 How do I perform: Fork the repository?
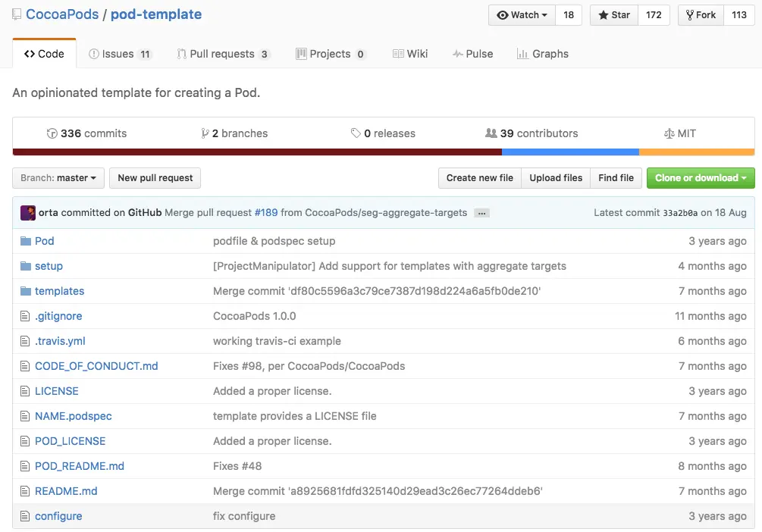click(700, 15)
